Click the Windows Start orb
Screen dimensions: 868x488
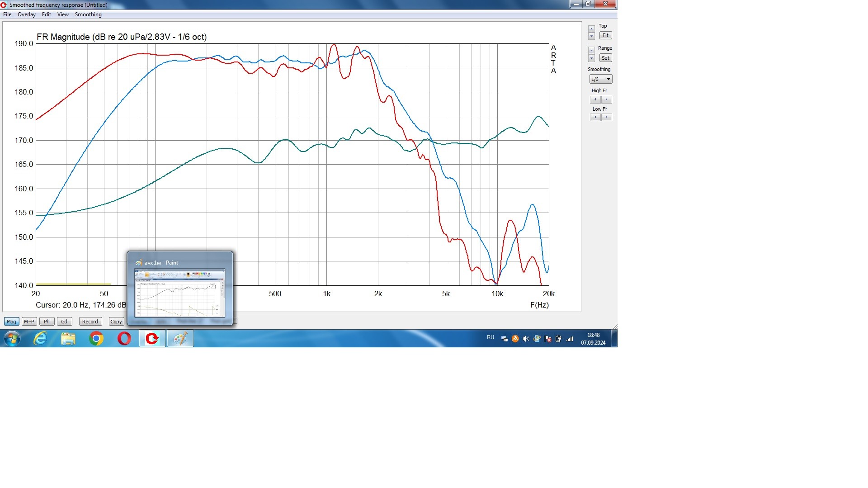(12, 338)
